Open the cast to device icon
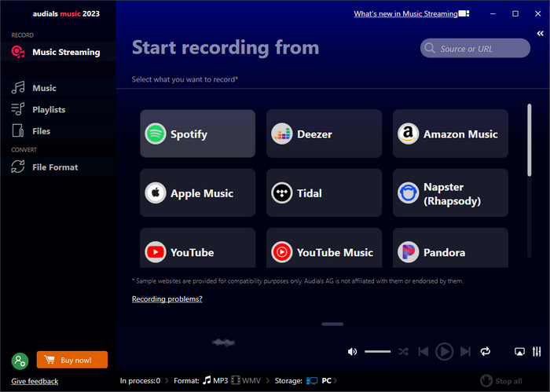The width and height of the screenshot is (550, 392). click(519, 351)
